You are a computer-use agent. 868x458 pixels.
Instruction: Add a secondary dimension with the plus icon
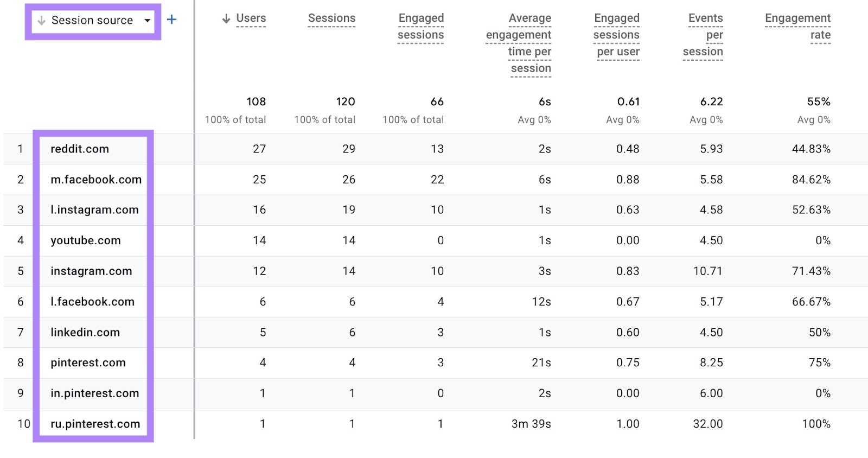172,20
